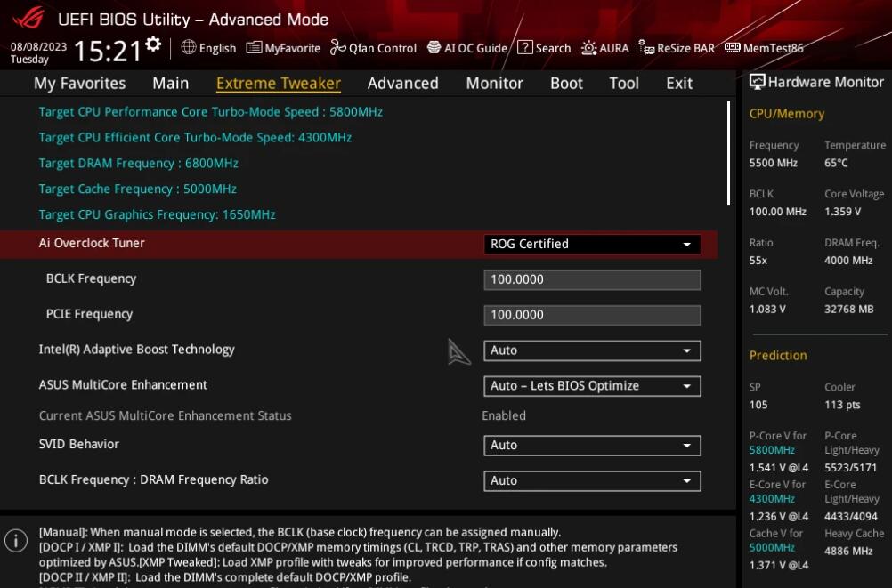Expand the SVID Behavior selection list
Viewport: 892px width, 588px height.
click(591, 445)
